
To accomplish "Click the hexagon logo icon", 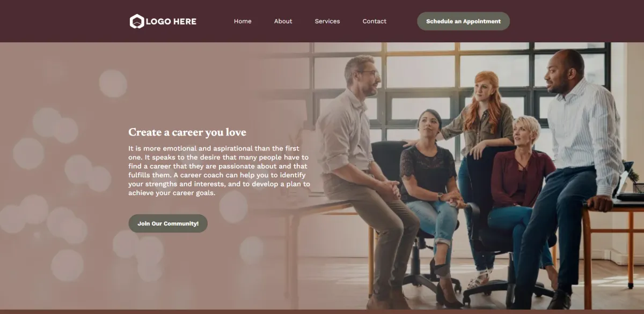I will click(137, 21).
